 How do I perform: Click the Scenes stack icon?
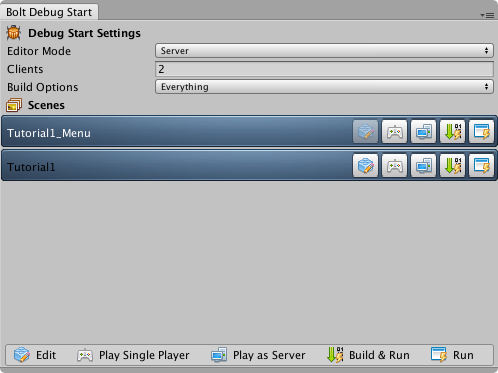point(14,105)
